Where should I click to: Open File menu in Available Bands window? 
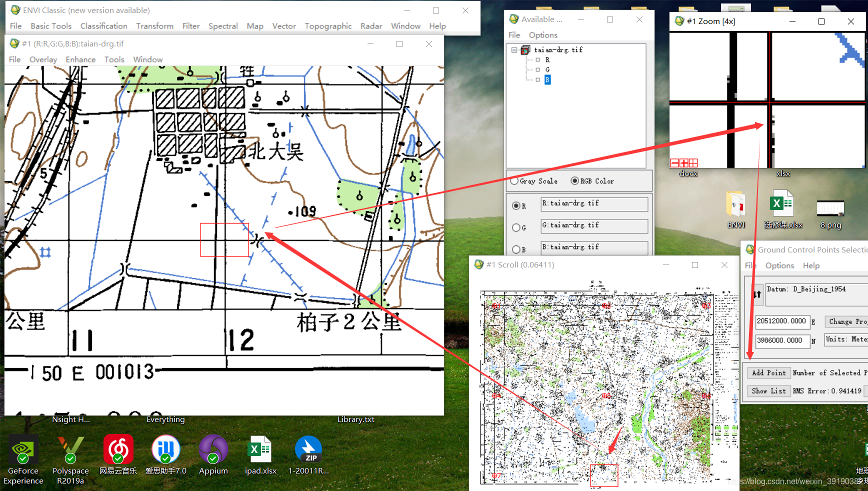(514, 35)
